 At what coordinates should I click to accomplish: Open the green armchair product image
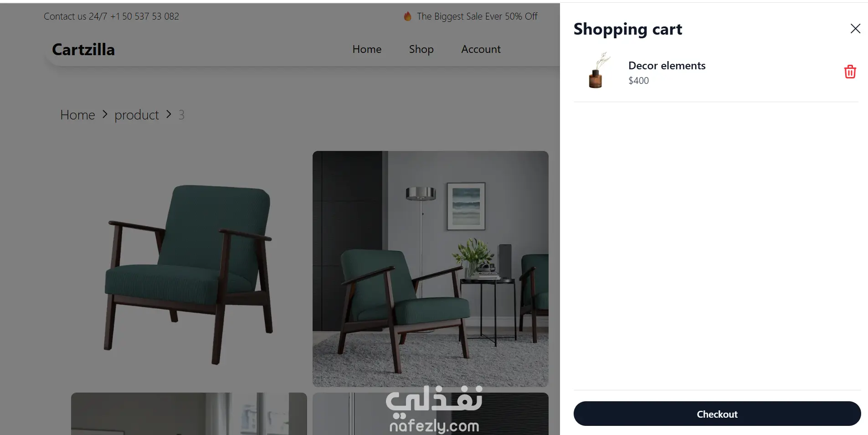189,269
